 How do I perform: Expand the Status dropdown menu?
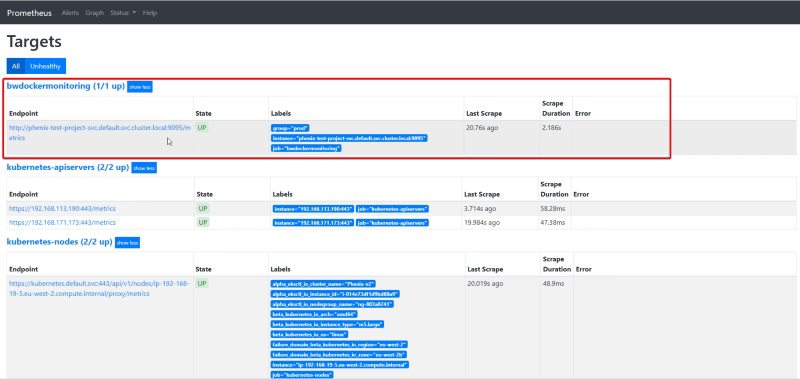coord(123,13)
